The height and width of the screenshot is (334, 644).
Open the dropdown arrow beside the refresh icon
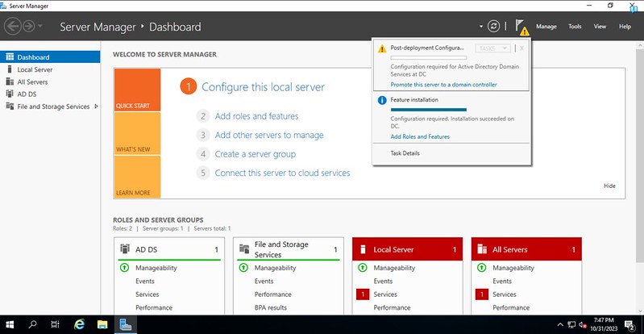pyautogui.click(x=481, y=27)
